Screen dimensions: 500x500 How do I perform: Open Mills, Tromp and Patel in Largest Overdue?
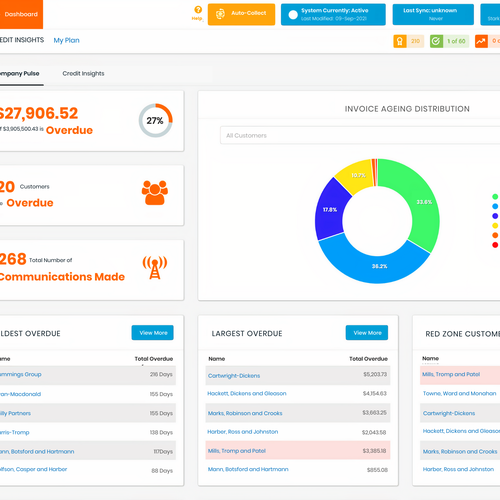pyautogui.click(x=237, y=451)
